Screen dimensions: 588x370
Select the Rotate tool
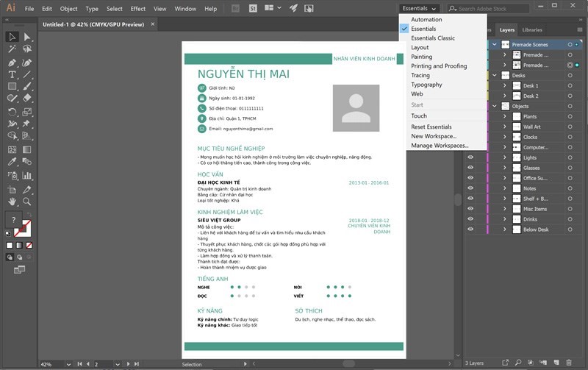pyautogui.click(x=12, y=112)
